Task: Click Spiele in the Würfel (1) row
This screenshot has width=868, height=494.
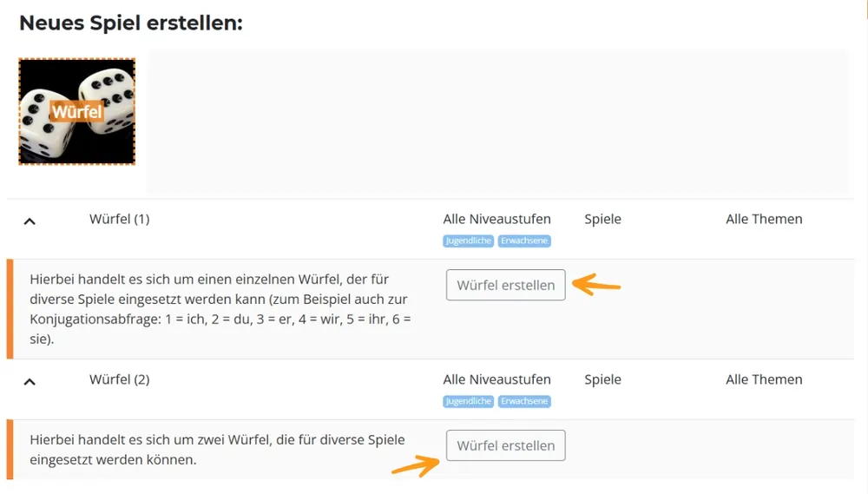Action: (x=602, y=219)
